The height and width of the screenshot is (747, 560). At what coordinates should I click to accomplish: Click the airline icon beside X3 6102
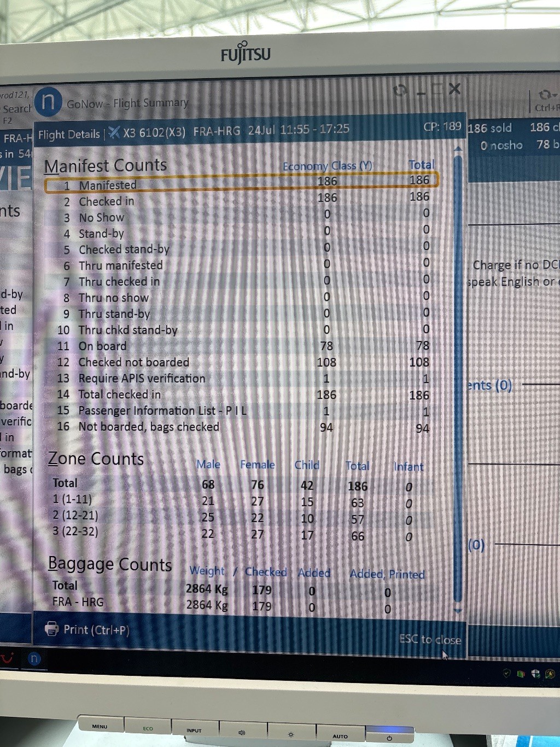coord(114,132)
